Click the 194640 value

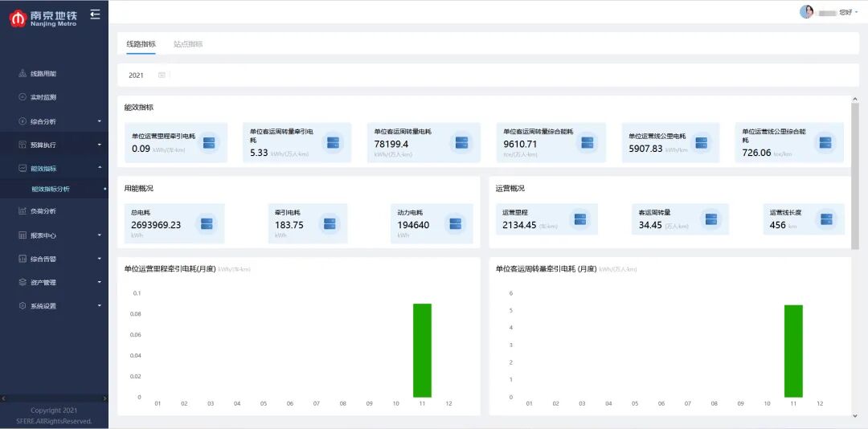pos(413,225)
